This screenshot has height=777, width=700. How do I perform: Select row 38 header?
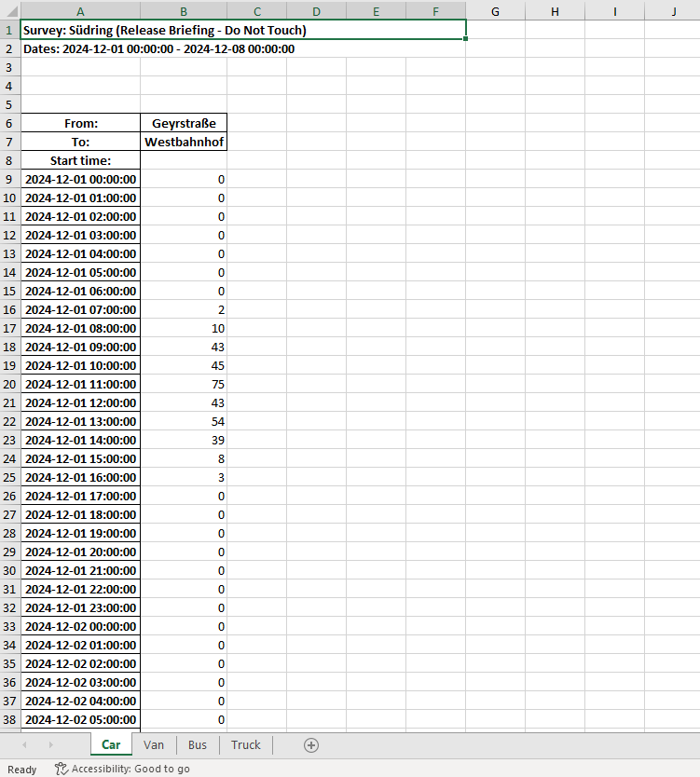point(10,719)
